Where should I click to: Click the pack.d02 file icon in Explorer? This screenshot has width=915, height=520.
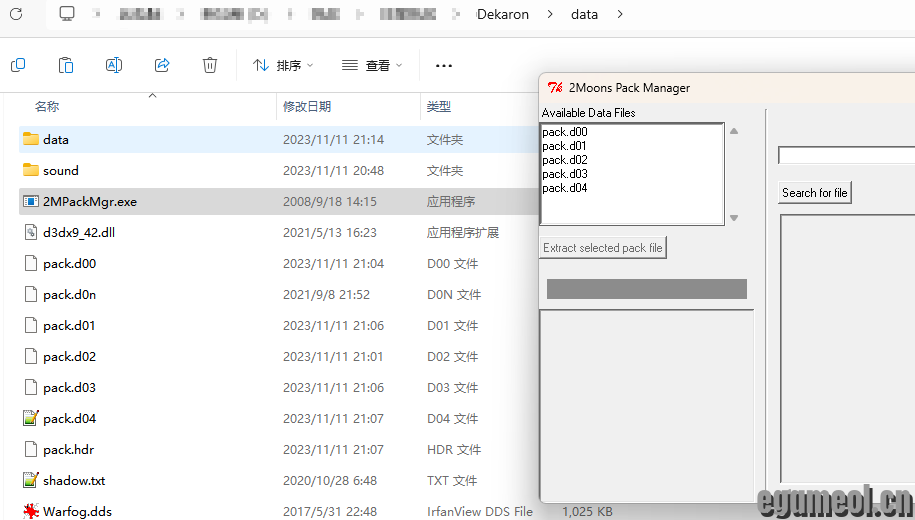pyautogui.click(x=30, y=356)
